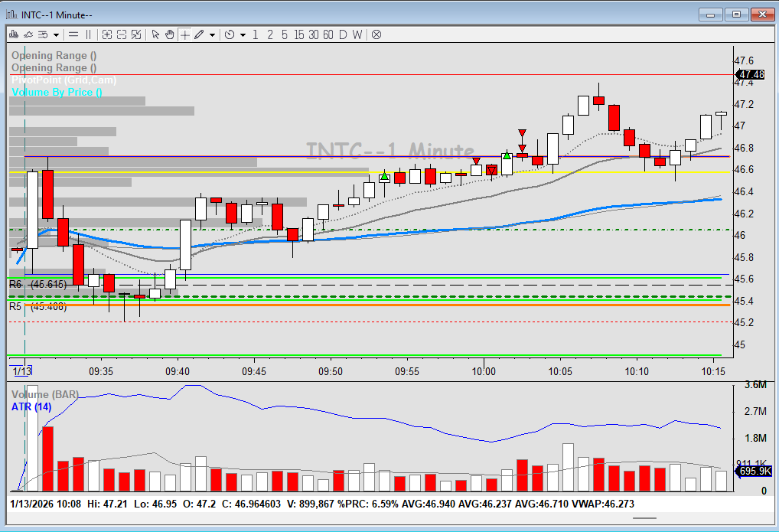Switch chart to Daily (D) interval
Image resolution: width=779 pixels, height=532 pixels.
coord(343,34)
